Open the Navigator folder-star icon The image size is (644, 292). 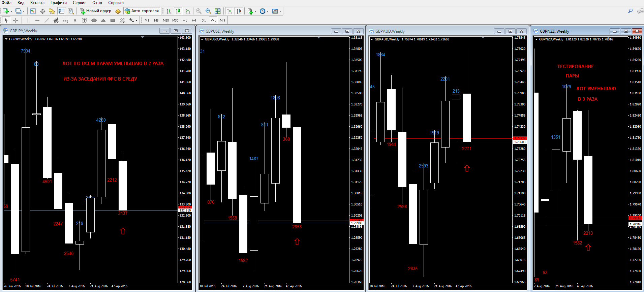coord(52,11)
